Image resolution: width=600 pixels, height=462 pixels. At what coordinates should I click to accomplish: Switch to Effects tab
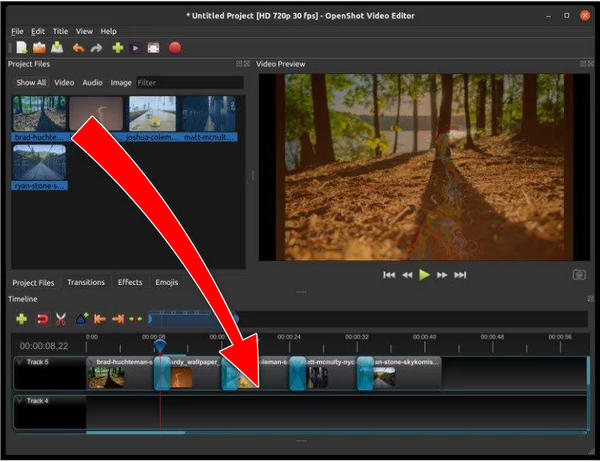[130, 282]
